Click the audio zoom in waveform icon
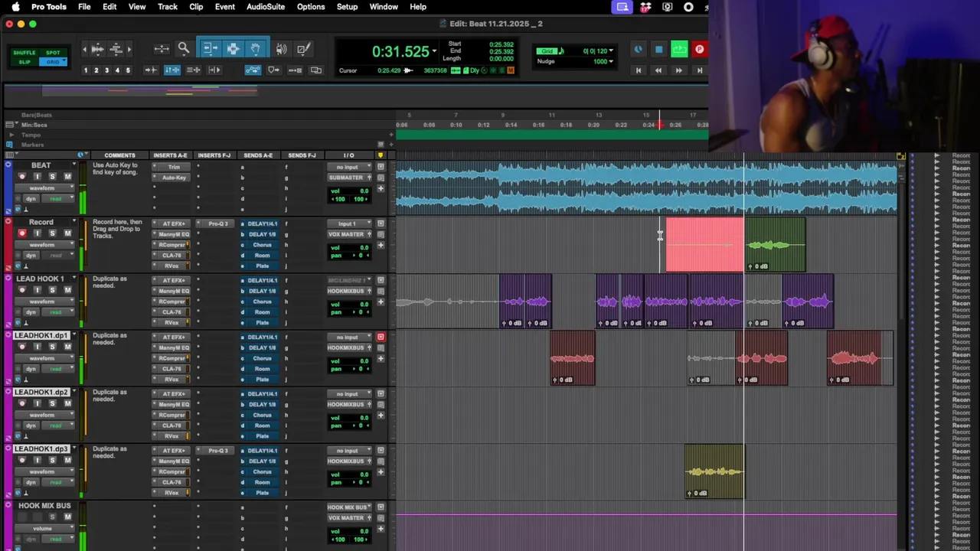 (97, 49)
